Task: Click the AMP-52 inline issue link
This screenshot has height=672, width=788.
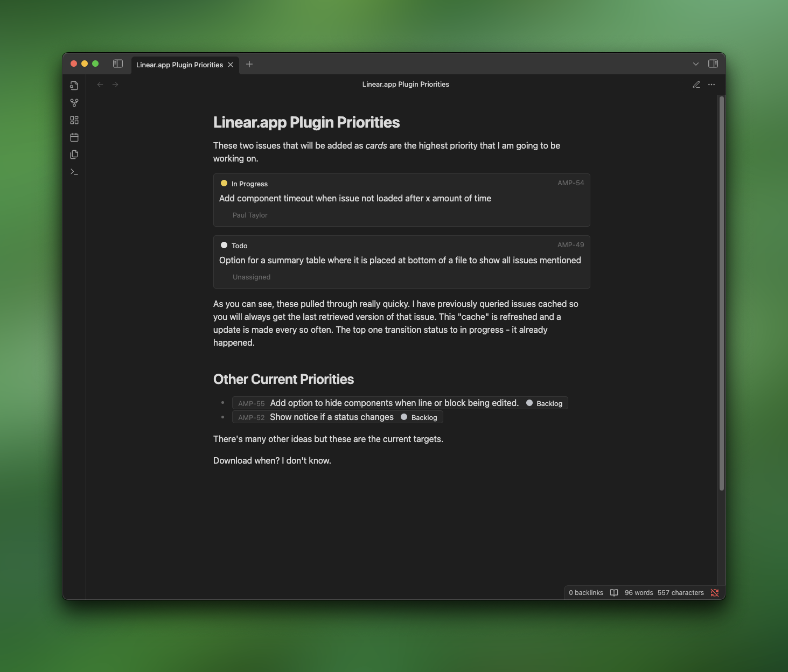Action: pyautogui.click(x=338, y=417)
